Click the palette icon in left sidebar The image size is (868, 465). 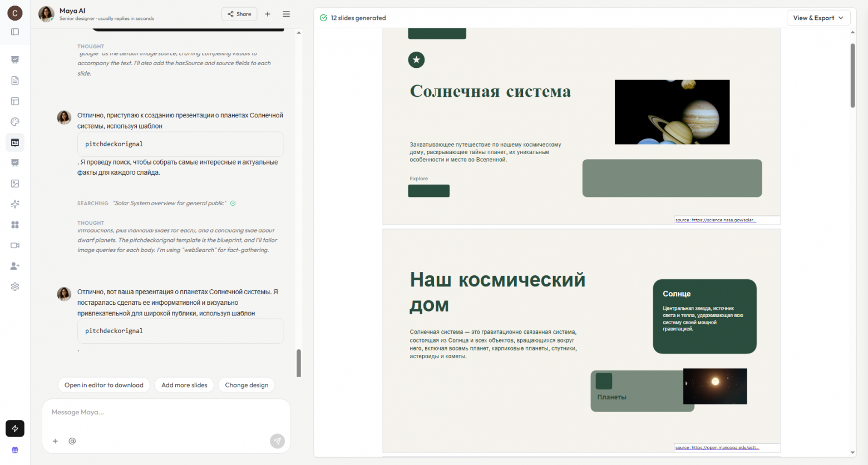(15, 122)
